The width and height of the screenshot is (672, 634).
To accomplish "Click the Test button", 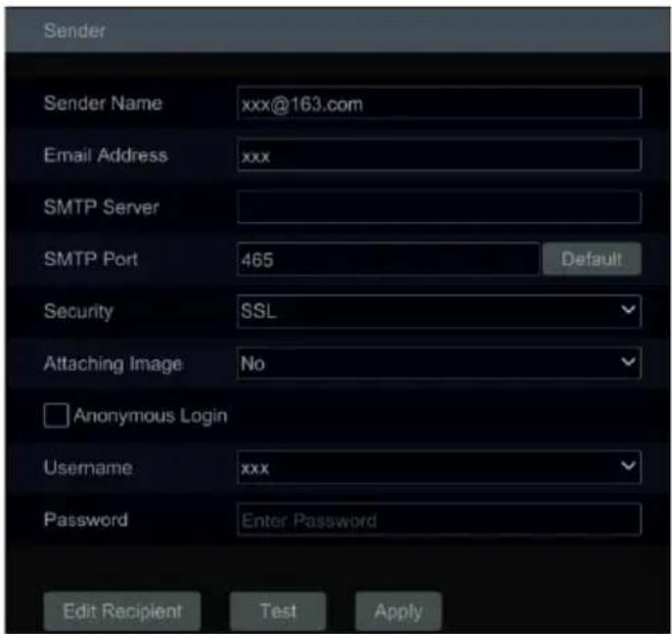I will click(x=278, y=611).
